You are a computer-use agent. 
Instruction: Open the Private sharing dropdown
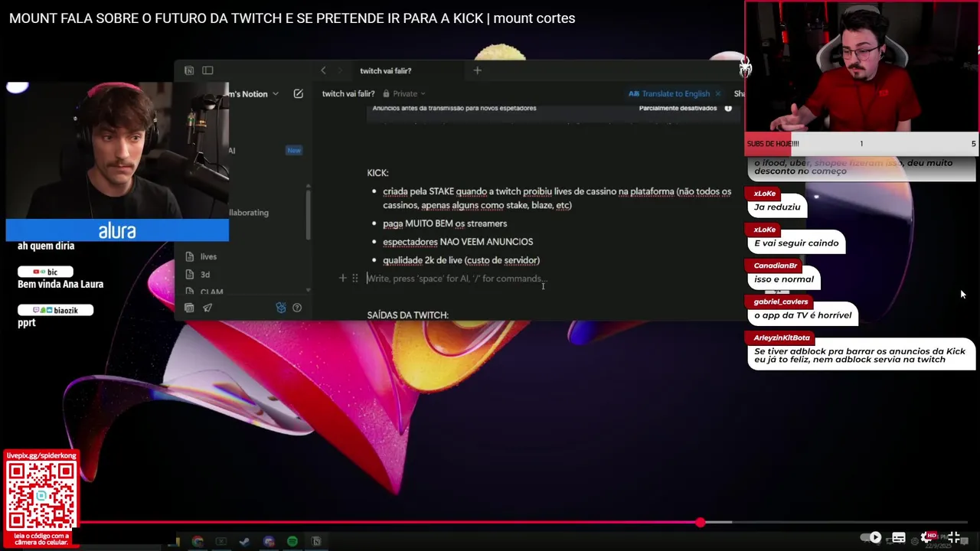coord(404,94)
